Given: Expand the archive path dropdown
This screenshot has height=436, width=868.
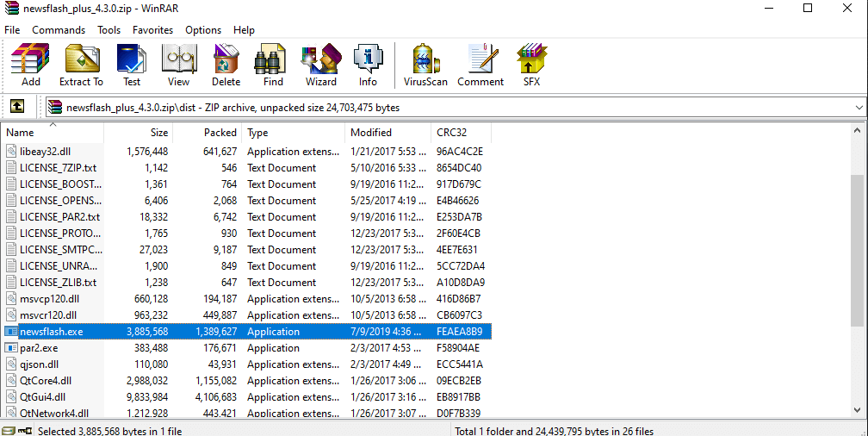Looking at the screenshot, I should click(x=859, y=107).
